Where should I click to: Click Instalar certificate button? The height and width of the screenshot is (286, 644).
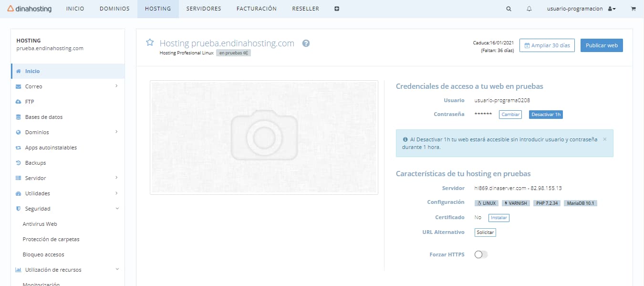coord(499,218)
